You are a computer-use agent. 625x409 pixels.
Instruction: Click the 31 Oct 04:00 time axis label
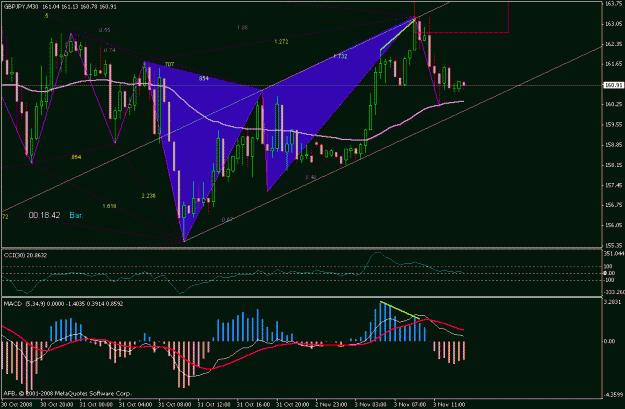(136, 405)
